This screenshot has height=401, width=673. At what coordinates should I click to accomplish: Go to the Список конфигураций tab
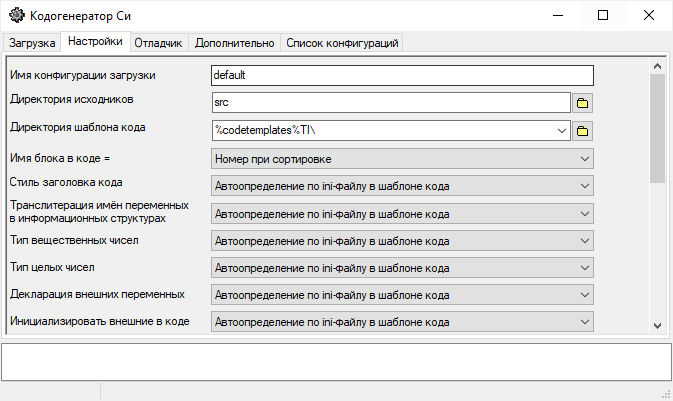(342, 43)
